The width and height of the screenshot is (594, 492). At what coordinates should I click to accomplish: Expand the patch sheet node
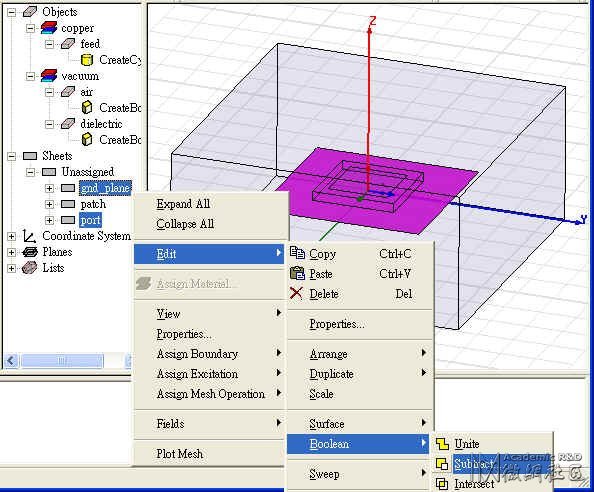49,205
